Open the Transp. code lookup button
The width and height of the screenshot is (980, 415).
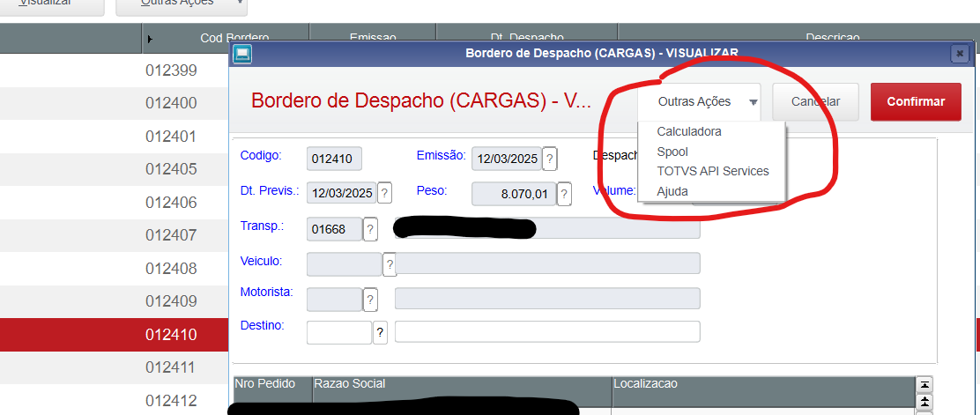coord(370,229)
